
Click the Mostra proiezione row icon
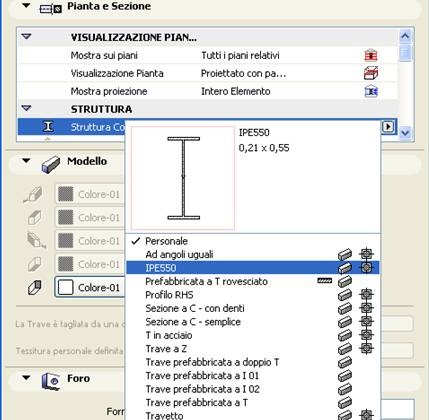click(371, 91)
